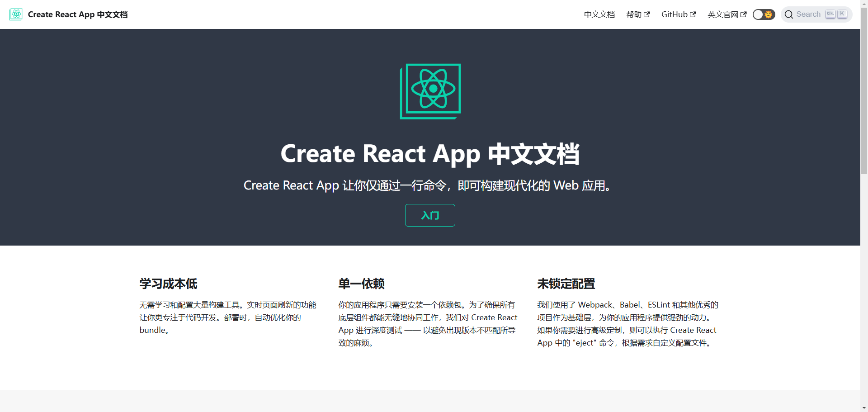Click the 未锁定配置 heading
The image size is (868, 412).
566,284
